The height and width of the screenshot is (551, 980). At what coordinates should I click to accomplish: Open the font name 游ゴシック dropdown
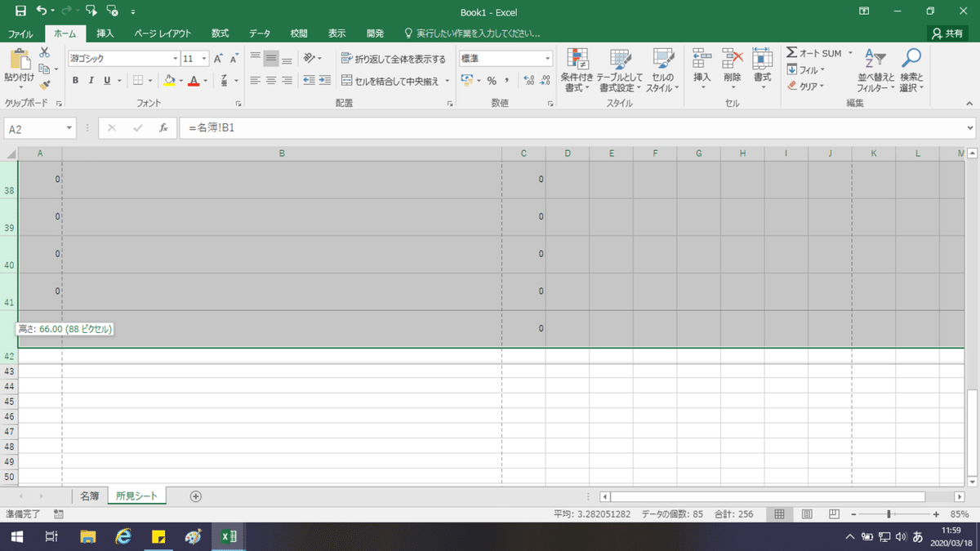tap(176, 59)
